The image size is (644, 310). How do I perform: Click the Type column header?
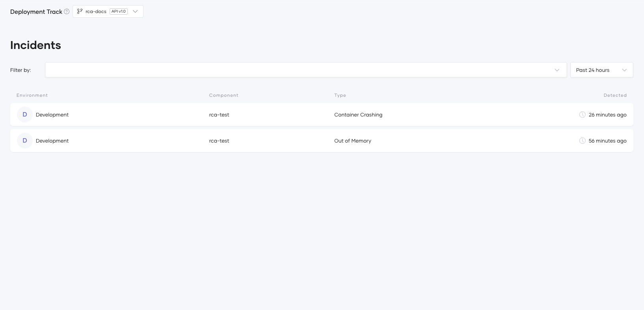tap(340, 95)
